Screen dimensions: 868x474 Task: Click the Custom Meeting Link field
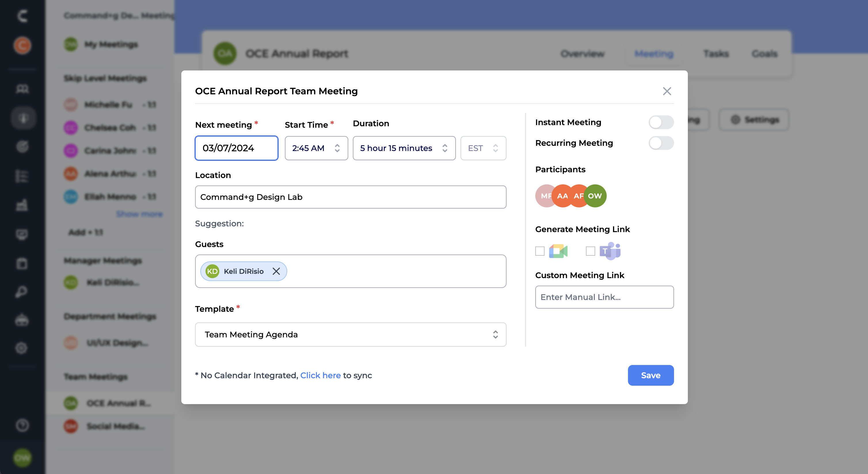click(604, 297)
